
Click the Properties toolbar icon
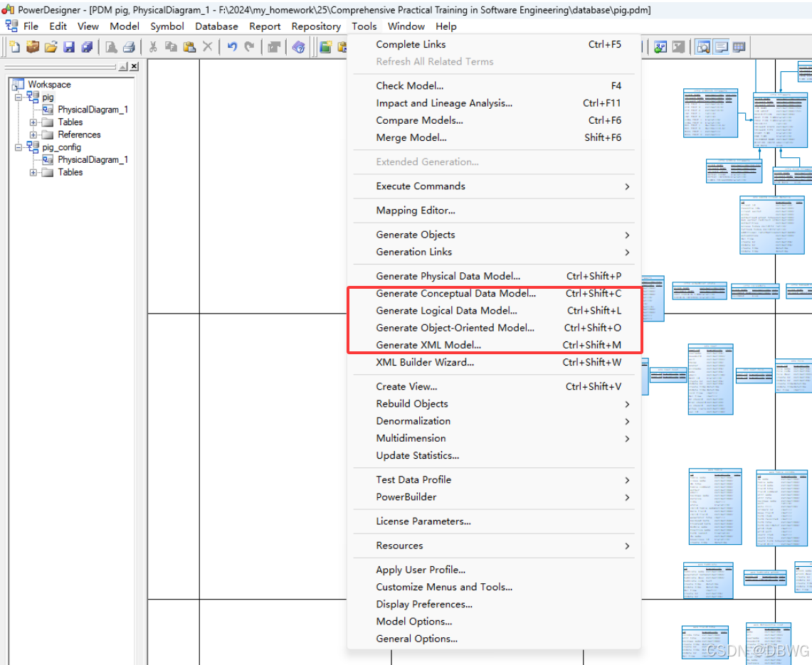[274, 47]
